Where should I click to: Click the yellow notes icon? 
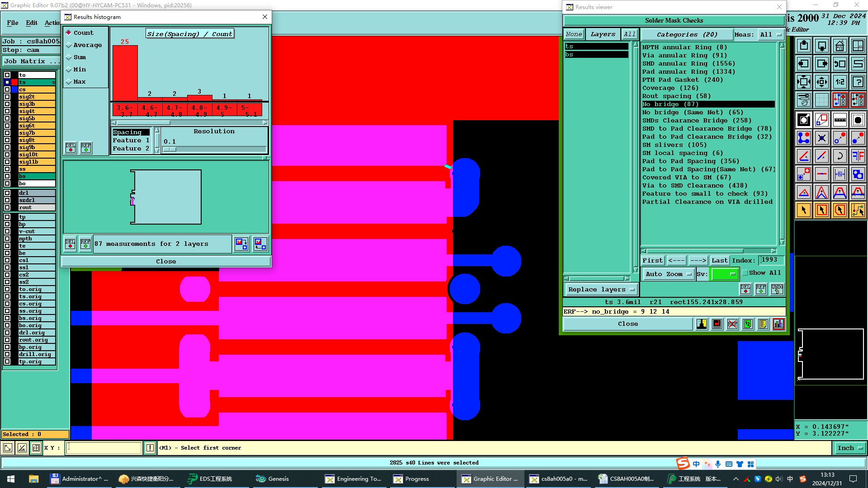tap(763, 324)
